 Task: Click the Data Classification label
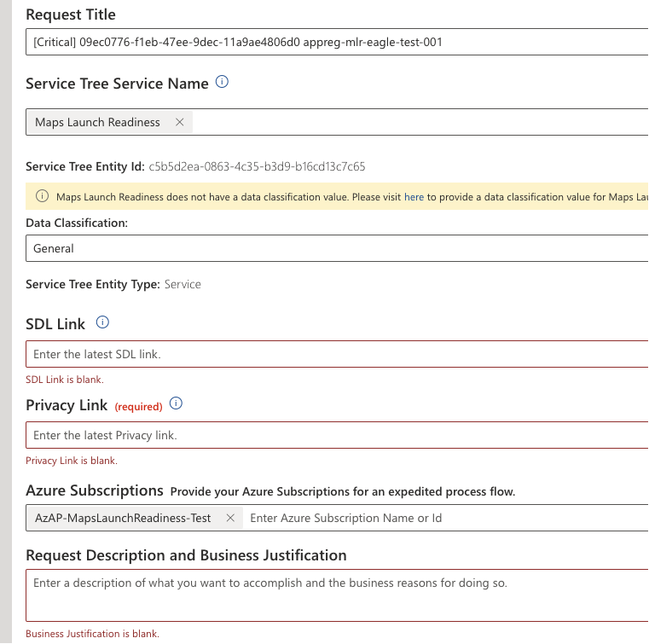coord(77,223)
